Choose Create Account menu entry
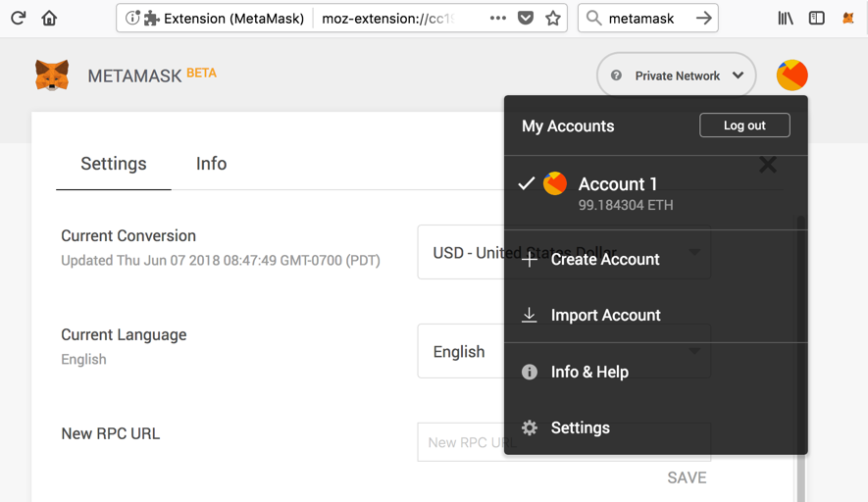This screenshot has width=868, height=502. tap(604, 260)
